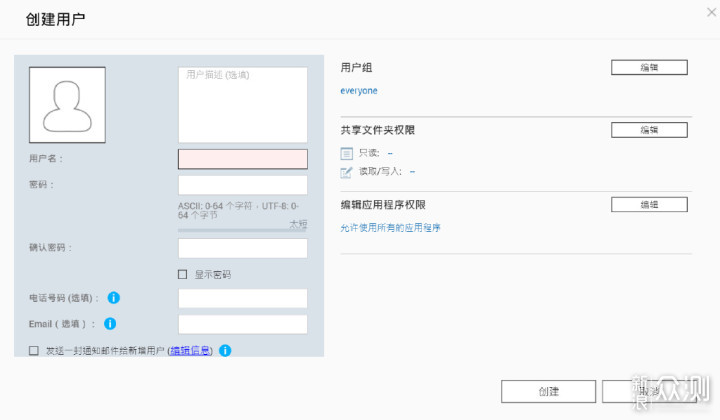The image size is (720, 420).
Task: Focus the 密码 input field
Action: (243, 185)
